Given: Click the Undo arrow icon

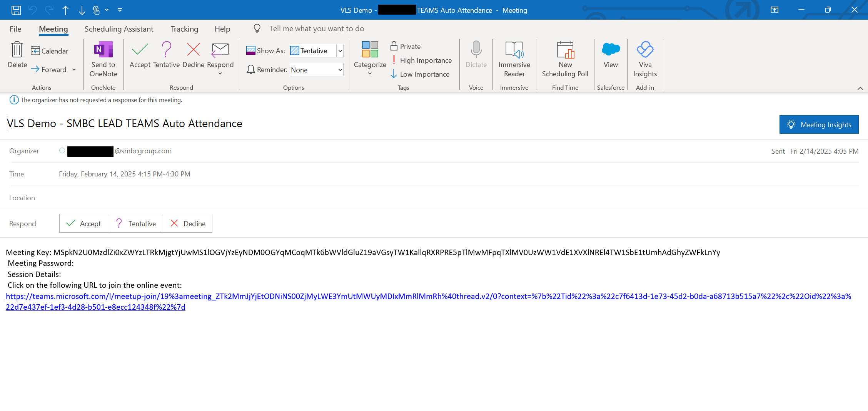Looking at the screenshot, I should click(x=33, y=10).
